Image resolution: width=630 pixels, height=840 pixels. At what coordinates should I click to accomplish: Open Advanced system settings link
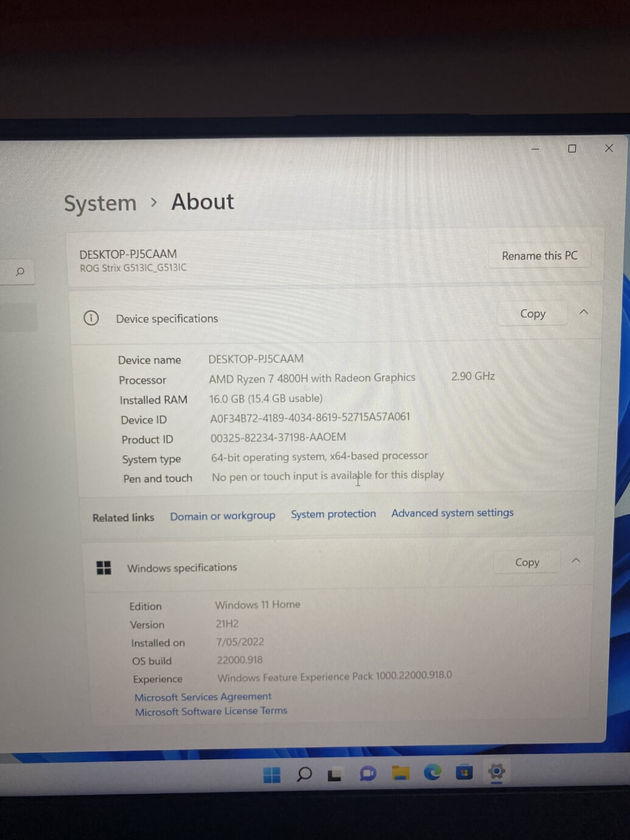(x=452, y=513)
